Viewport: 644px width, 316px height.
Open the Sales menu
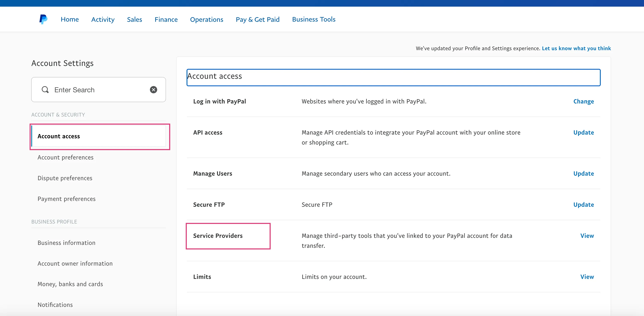[x=135, y=19]
